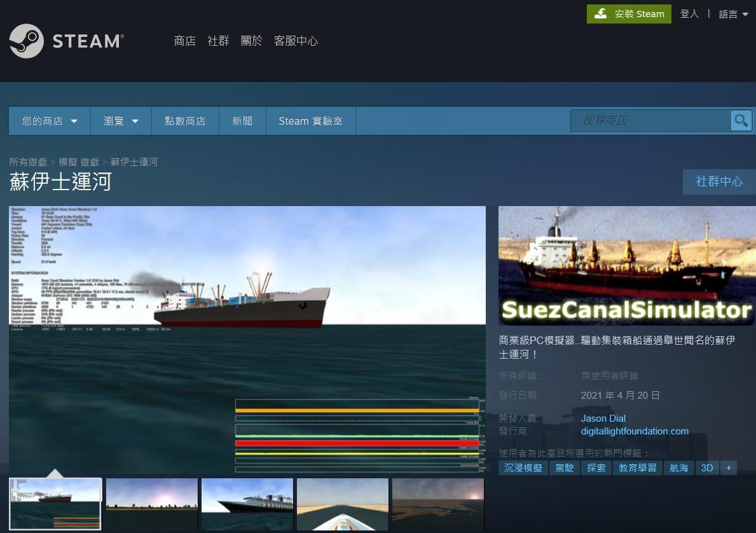Open the 社群中心 button
Viewport: 756px width, 533px height.
coord(719,181)
